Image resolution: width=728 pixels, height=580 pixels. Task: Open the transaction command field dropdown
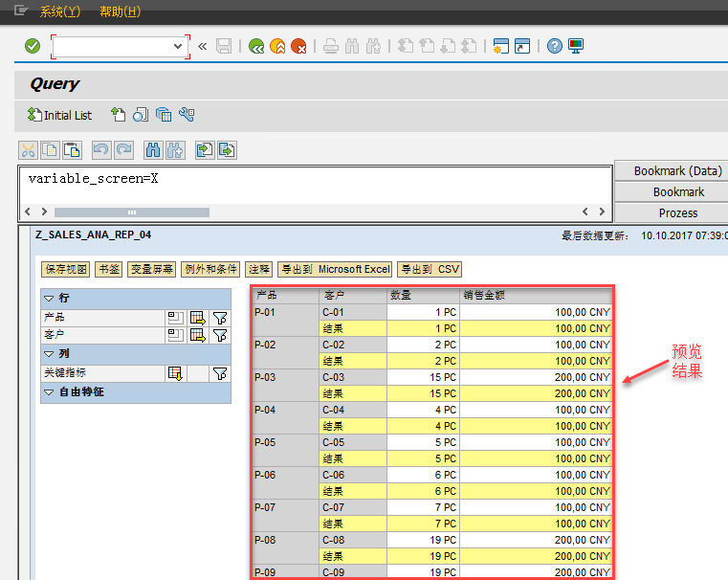point(178,46)
